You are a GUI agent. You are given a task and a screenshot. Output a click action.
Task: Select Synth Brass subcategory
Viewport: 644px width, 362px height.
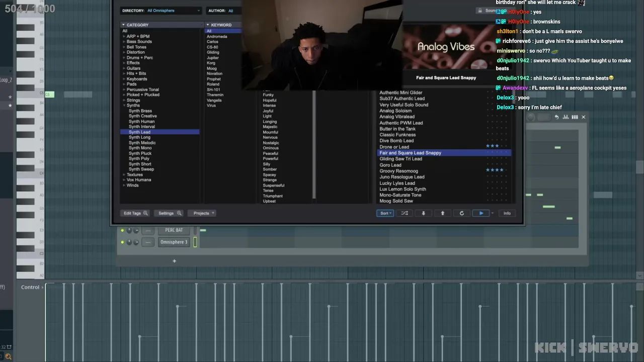click(x=140, y=111)
